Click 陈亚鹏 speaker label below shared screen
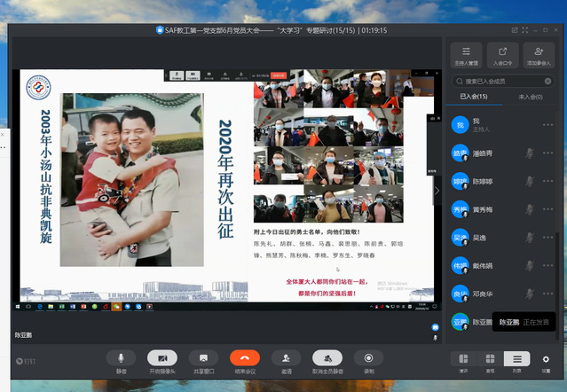The width and height of the screenshot is (567, 392). (23, 335)
